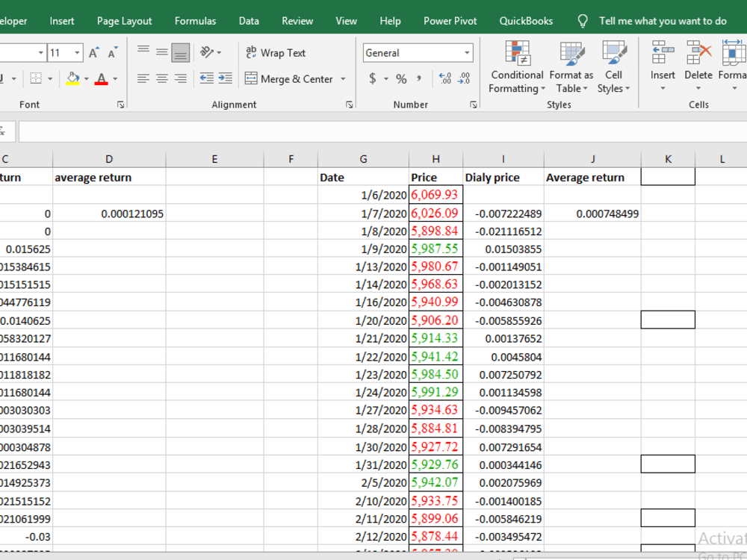Increase font size with the grow font icon

[x=94, y=53]
